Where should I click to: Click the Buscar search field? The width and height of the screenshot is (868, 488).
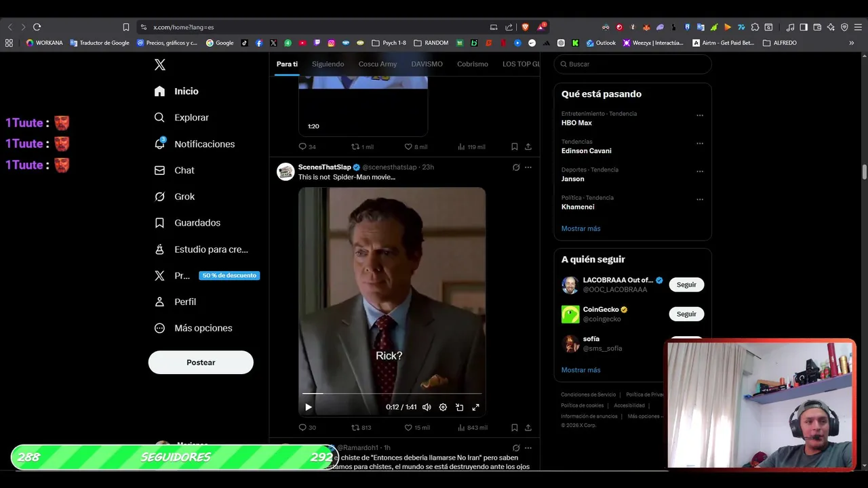(633, 64)
